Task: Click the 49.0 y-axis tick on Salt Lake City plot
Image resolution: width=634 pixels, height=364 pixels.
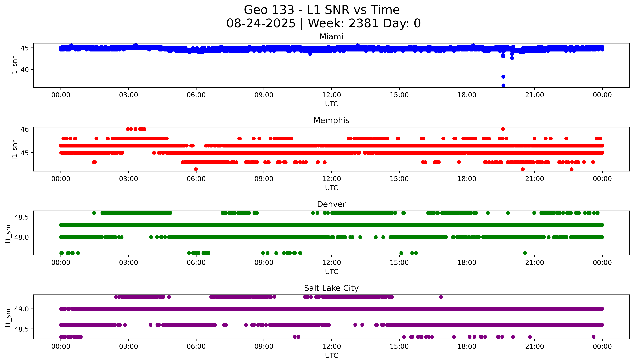Action: pos(21,309)
